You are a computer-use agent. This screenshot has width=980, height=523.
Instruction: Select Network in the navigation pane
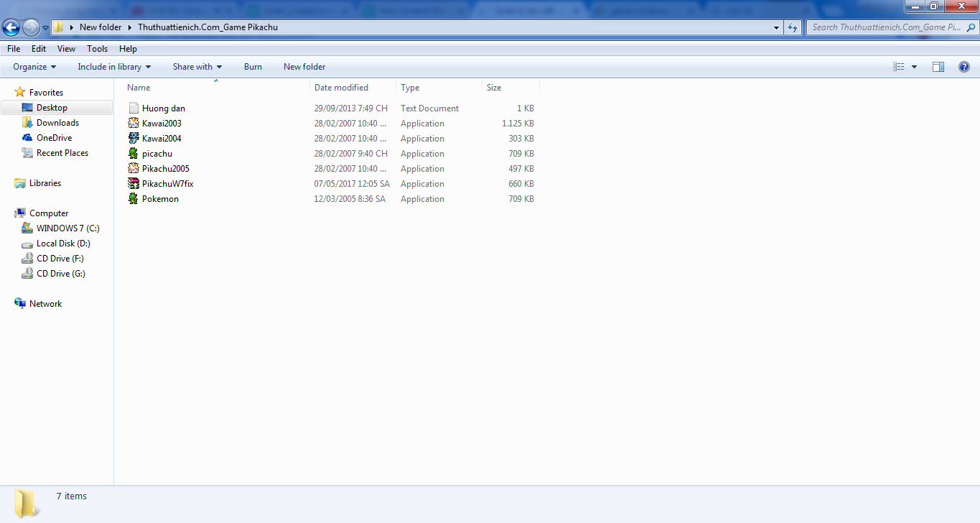pyautogui.click(x=45, y=304)
